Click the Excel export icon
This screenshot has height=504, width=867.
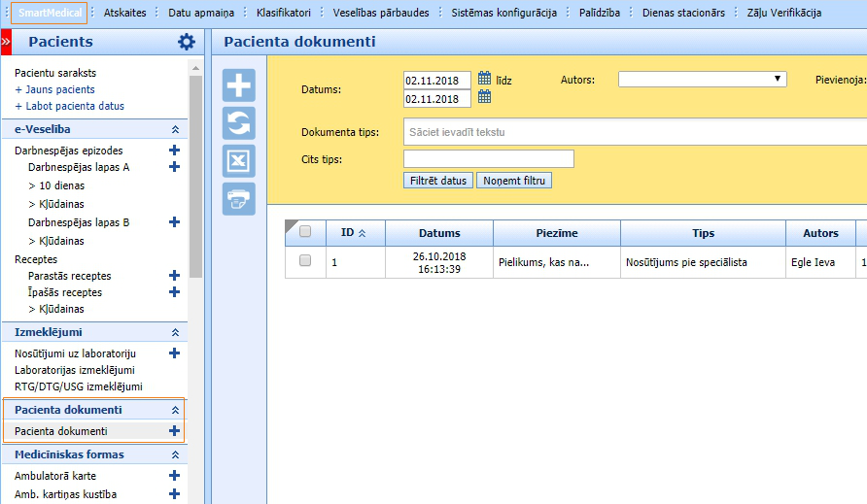pyautogui.click(x=238, y=161)
